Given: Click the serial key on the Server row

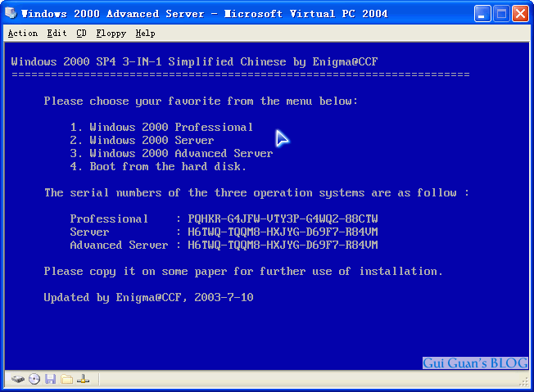Looking at the screenshot, I should pos(283,232).
